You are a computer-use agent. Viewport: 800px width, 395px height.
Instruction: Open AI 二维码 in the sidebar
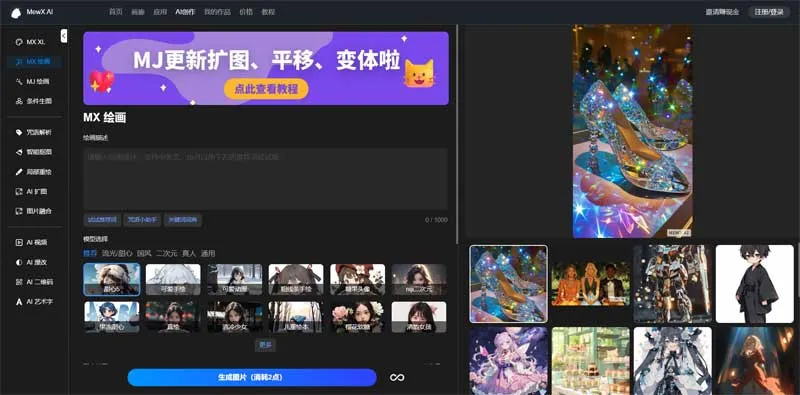tap(34, 282)
